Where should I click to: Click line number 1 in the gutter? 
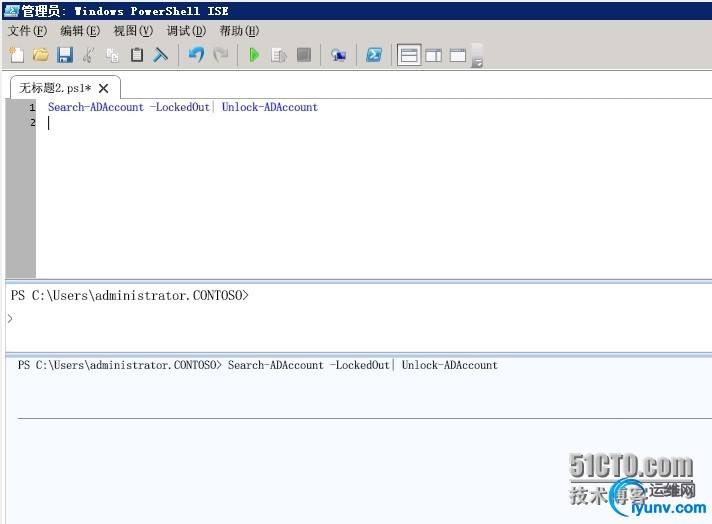tap(32, 108)
